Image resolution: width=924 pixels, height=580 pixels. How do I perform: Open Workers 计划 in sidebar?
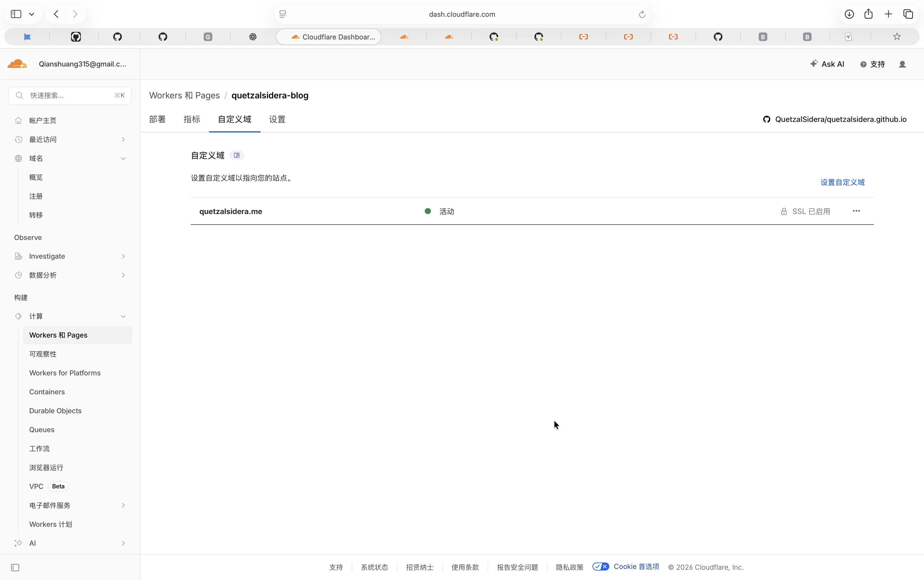click(51, 524)
